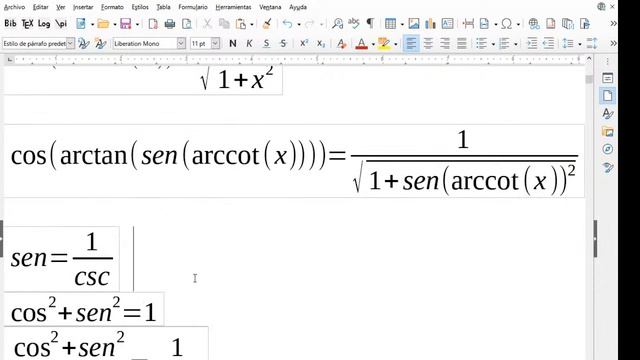Open the Estilos menu

(140, 7)
